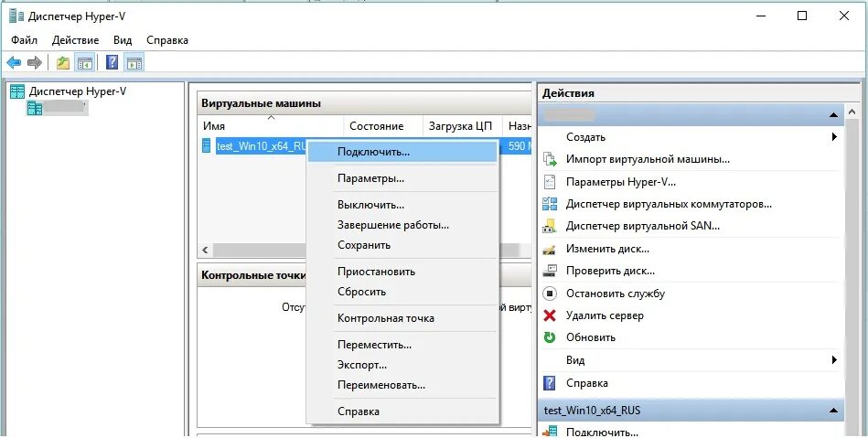Click the Диспетчер виртуальной SAN icon

[x=549, y=226]
